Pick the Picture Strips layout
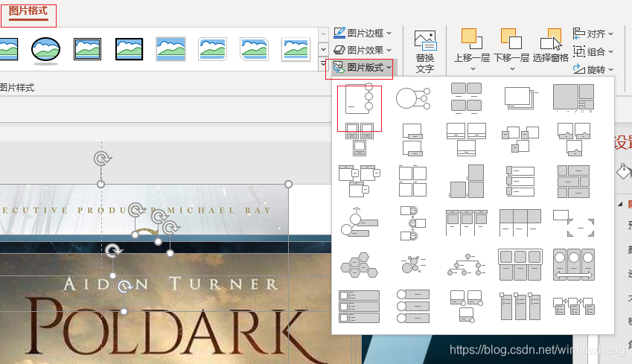 coord(520,181)
